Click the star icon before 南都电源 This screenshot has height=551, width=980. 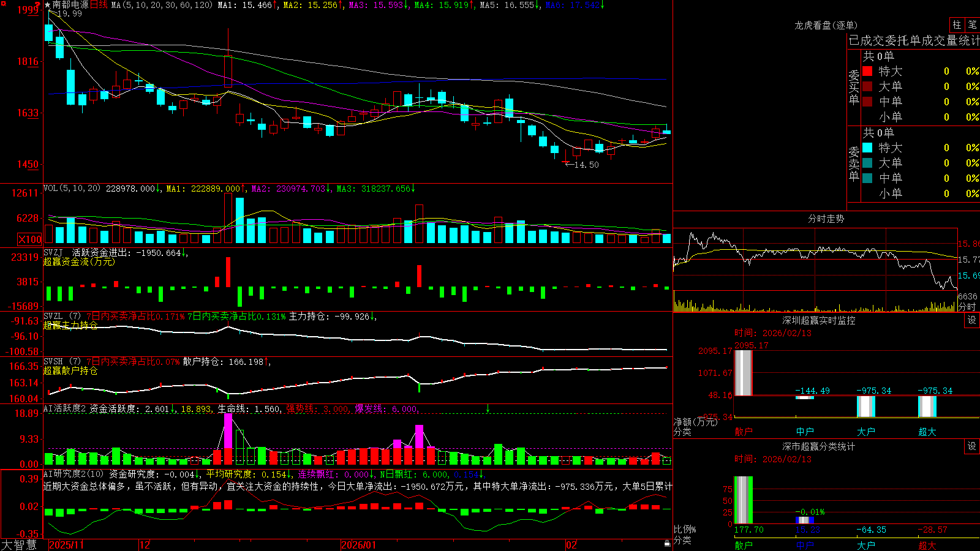click(x=48, y=5)
